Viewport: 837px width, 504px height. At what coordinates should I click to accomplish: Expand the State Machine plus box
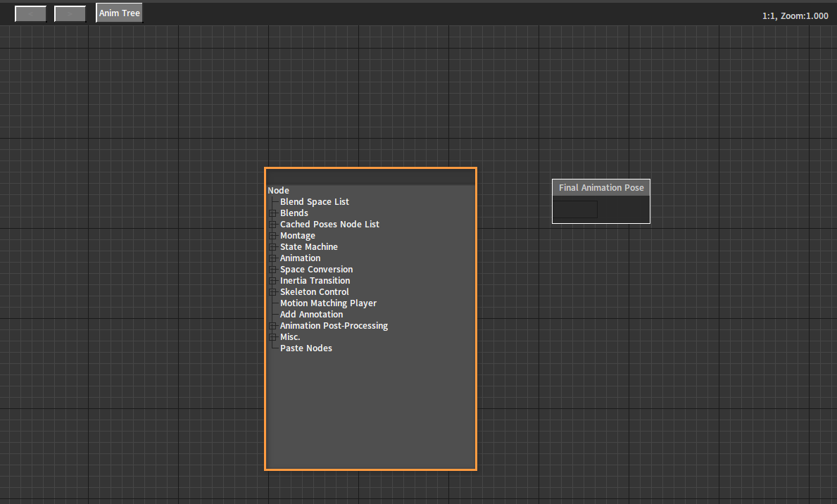pyautogui.click(x=272, y=247)
